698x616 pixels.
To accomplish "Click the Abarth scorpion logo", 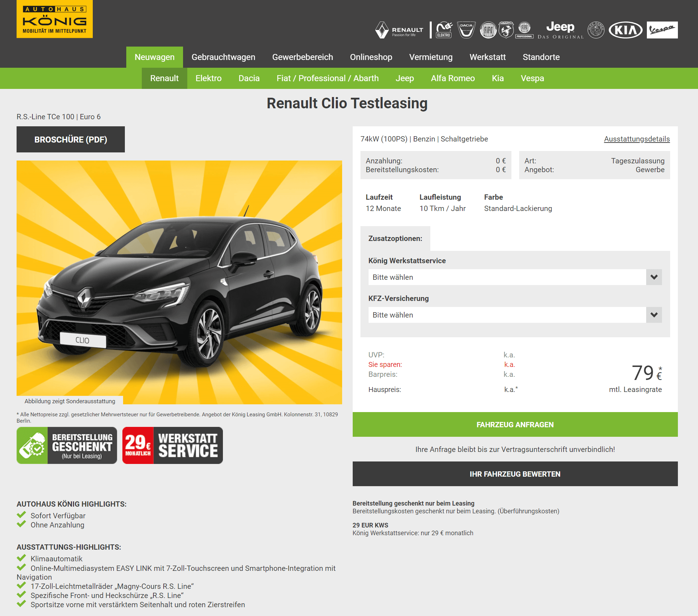I will tap(506, 30).
